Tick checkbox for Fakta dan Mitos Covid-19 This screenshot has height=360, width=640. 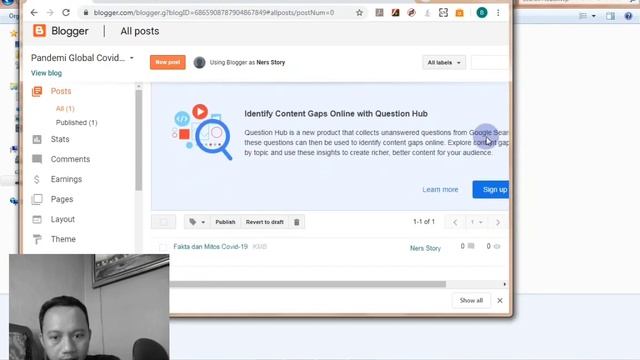coord(163,247)
